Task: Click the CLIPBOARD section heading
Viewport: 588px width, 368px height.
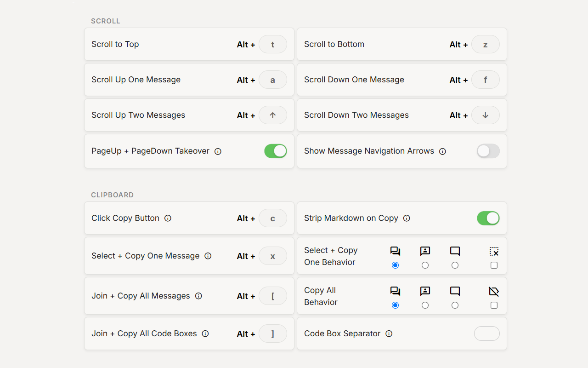Action: (113, 195)
